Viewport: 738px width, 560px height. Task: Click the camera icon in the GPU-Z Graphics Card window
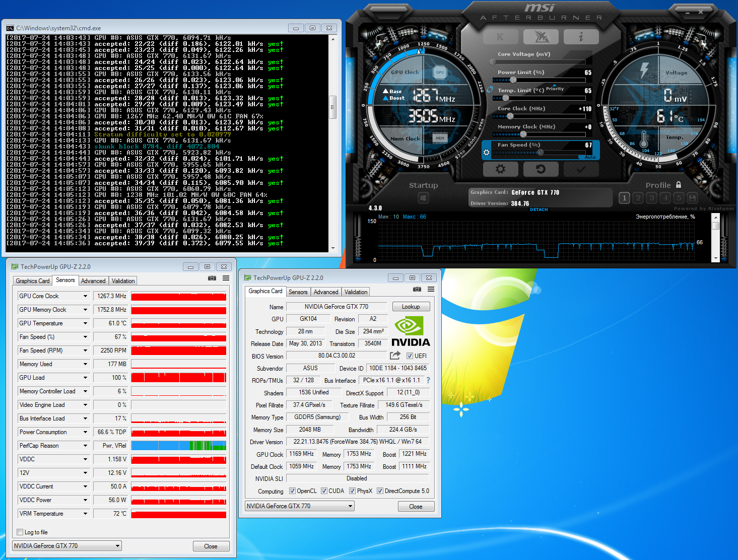coord(417,289)
